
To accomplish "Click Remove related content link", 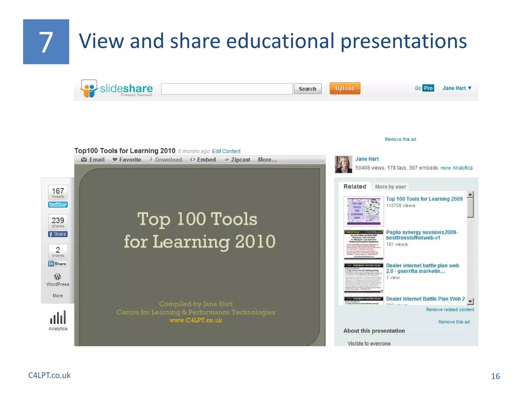I will click(x=450, y=310).
